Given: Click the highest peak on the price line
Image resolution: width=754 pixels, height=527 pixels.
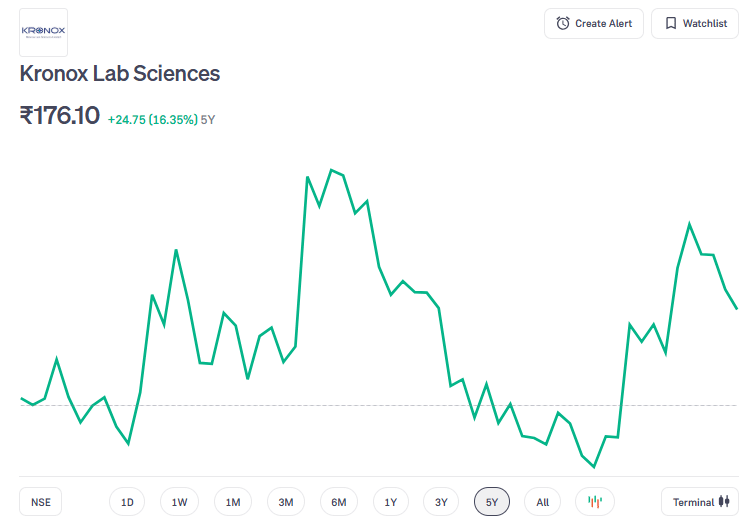Looking at the screenshot, I should click(x=331, y=170).
